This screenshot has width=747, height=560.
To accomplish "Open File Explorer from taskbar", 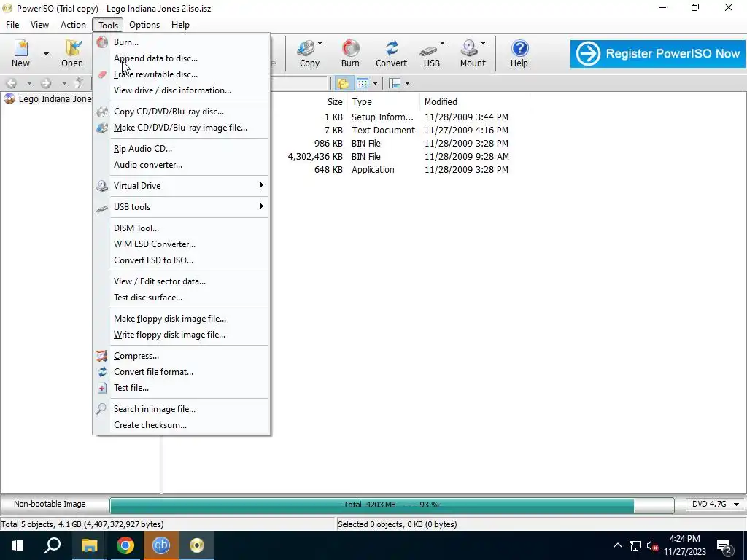I will tap(89, 545).
